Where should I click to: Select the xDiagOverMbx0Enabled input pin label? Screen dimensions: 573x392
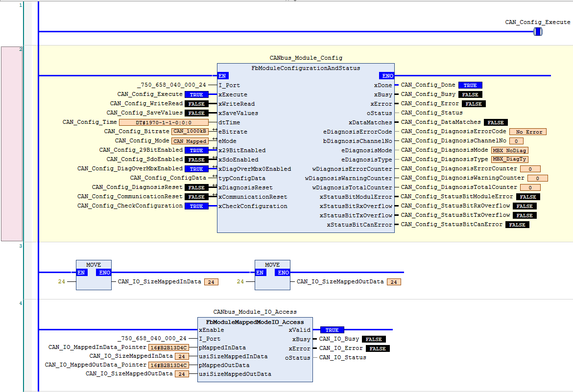coord(255,169)
